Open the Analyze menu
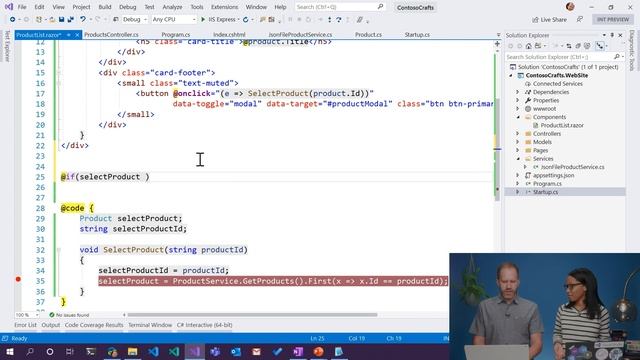Screen dimensions: 640x360 tap(172, 7)
